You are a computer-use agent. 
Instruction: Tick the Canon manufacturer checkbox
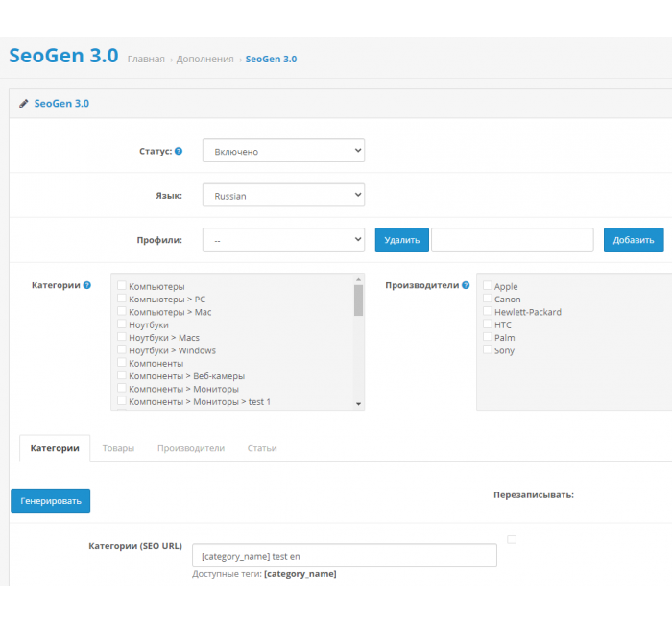[488, 299]
